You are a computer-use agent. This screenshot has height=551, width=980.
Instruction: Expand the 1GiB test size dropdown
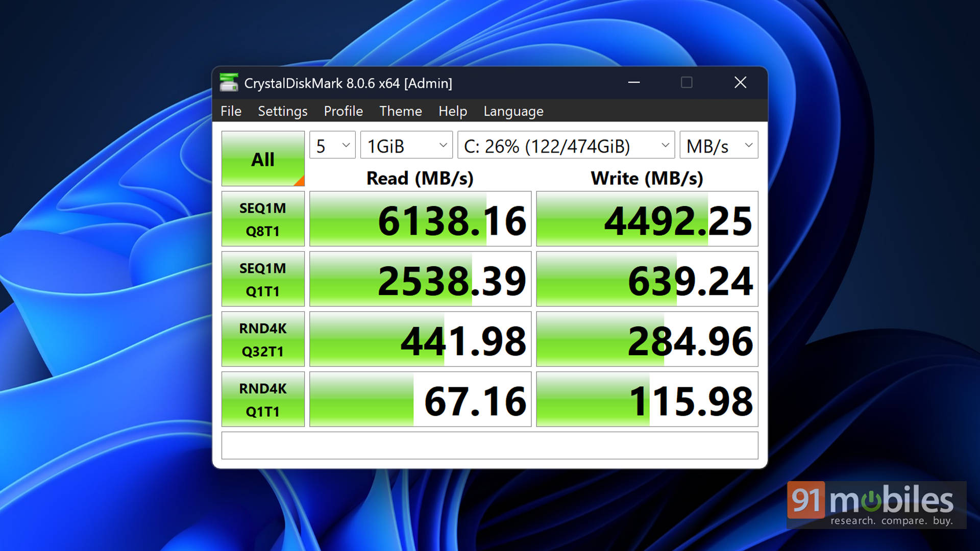coord(406,146)
